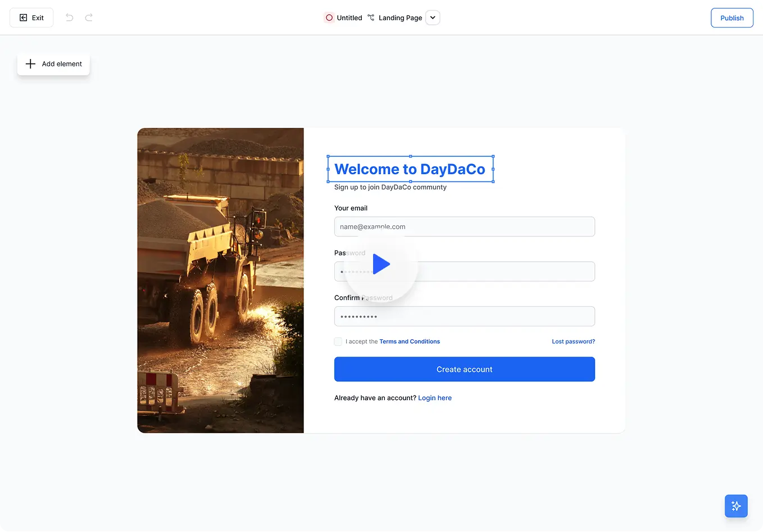
Task: Follow the Lost password? link
Action: [x=573, y=342]
